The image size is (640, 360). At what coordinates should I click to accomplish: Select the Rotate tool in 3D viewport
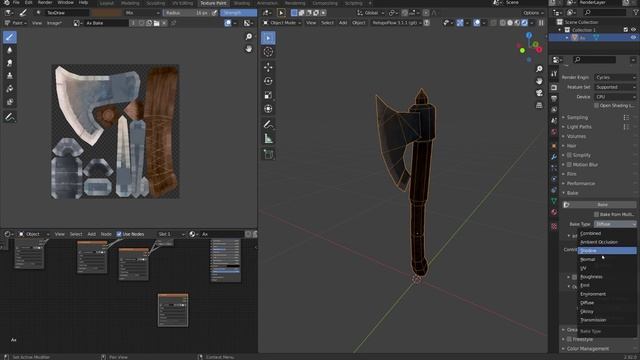pyautogui.click(x=268, y=81)
